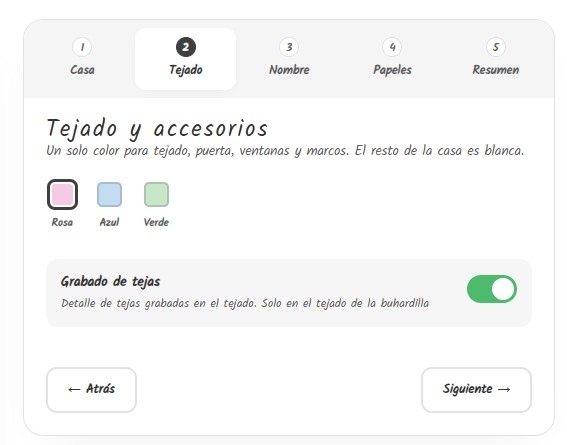Switch to the Papeles step

[x=392, y=59]
